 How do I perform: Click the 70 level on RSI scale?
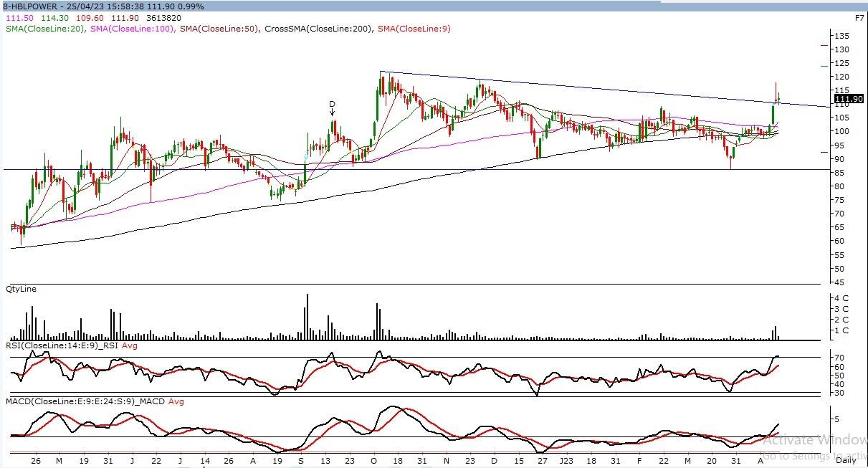pyautogui.click(x=837, y=357)
